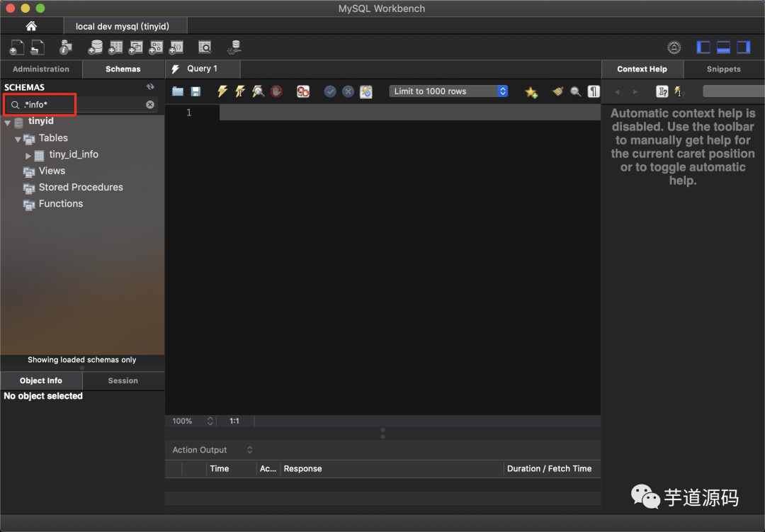Viewport: 765px width, 532px height.
Task: Open preferences gear icon
Action: click(x=674, y=47)
